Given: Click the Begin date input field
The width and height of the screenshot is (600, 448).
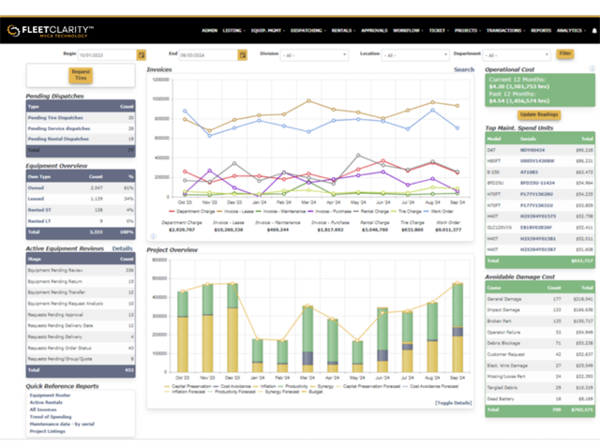Looking at the screenshot, I should (107, 55).
